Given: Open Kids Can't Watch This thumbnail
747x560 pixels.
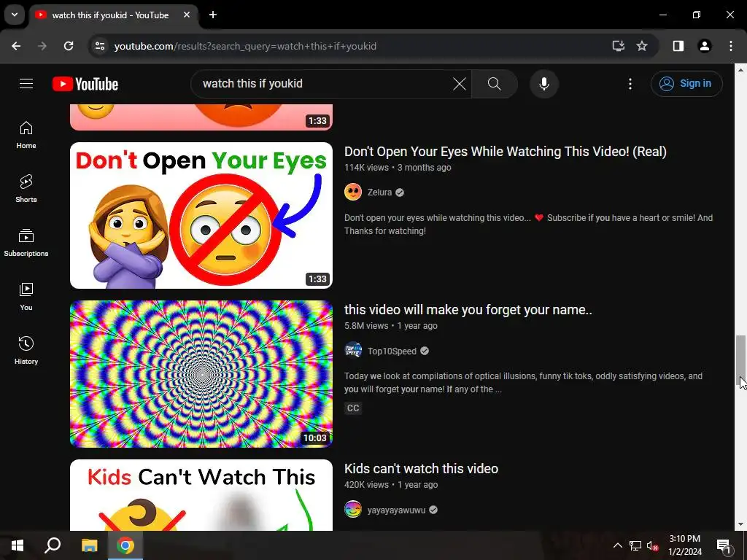Looking at the screenshot, I should coord(201,495).
